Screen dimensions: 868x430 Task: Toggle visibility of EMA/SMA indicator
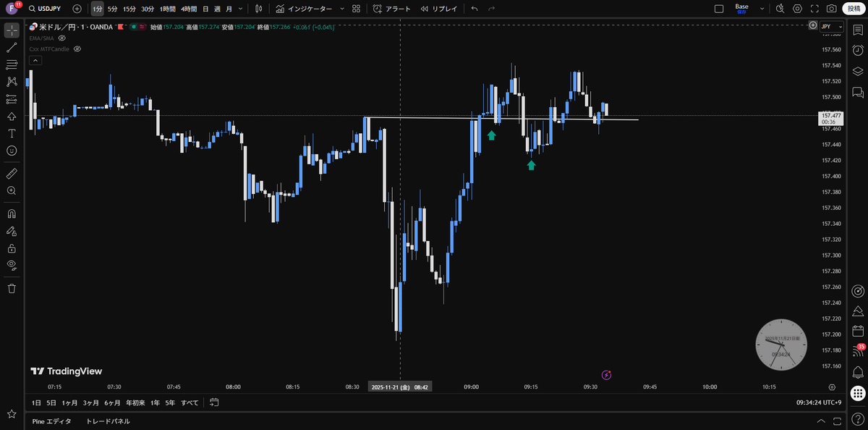(x=62, y=38)
